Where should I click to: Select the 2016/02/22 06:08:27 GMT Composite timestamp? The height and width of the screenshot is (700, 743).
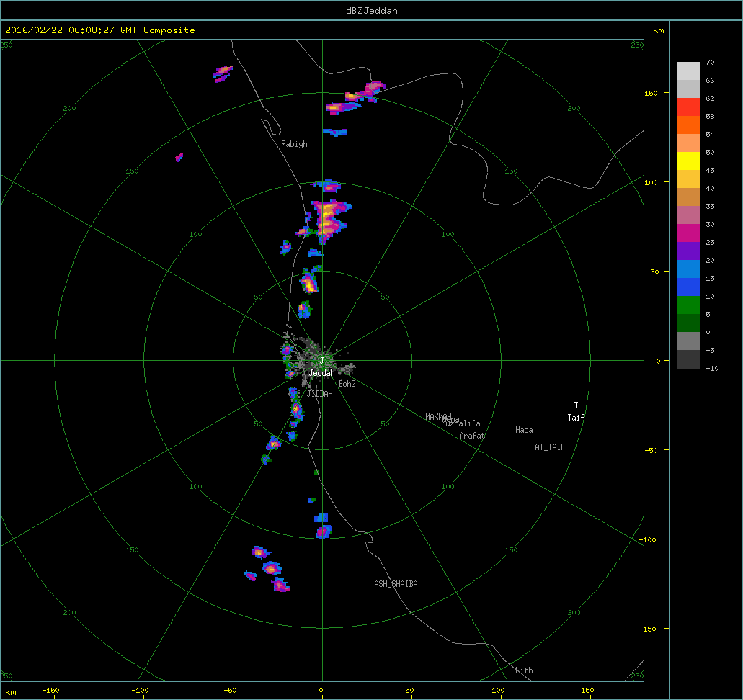(x=100, y=30)
